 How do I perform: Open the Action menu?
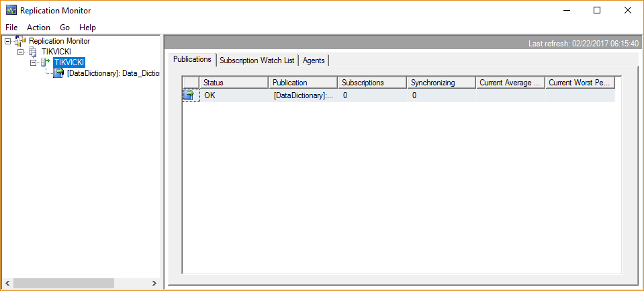(x=38, y=28)
